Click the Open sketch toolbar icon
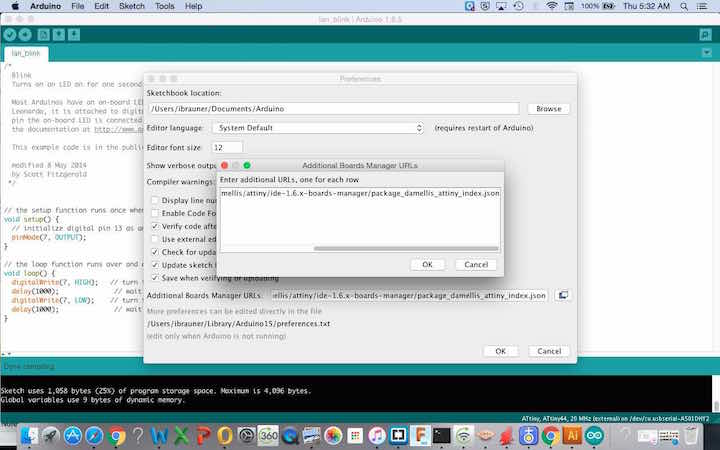This screenshot has width=720, height=450. click(x=59, y=35)
